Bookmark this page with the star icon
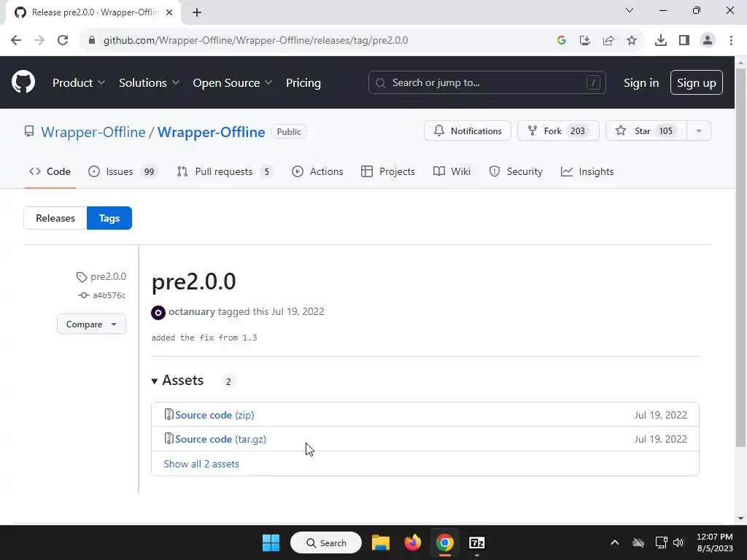The image size is (747, 560). point(632,40)
